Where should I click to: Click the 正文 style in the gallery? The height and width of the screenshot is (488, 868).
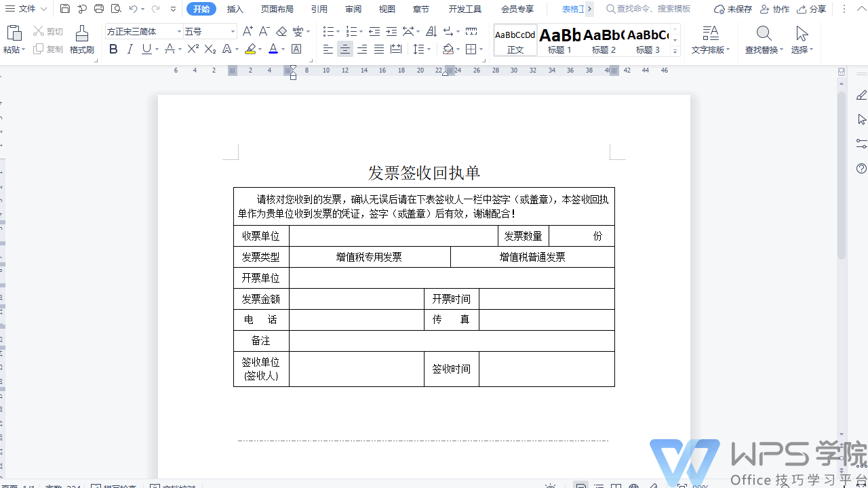[x=515, y=41]
